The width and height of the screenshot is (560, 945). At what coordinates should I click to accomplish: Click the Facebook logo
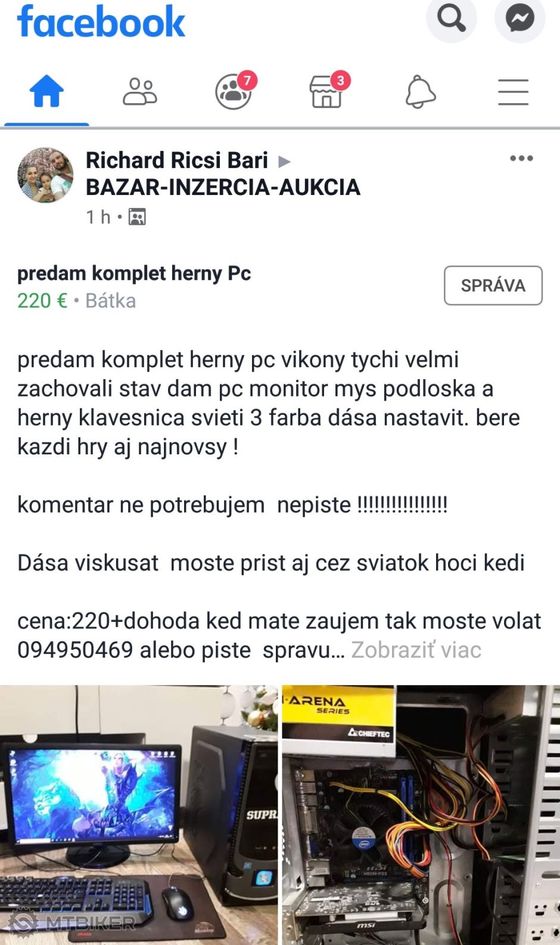pos(101,21)
